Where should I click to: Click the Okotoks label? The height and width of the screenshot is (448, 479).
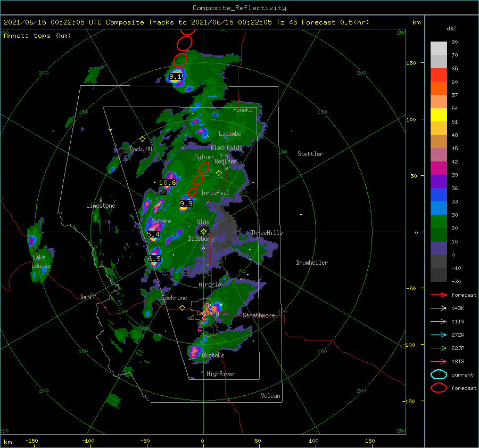point(213,355)
